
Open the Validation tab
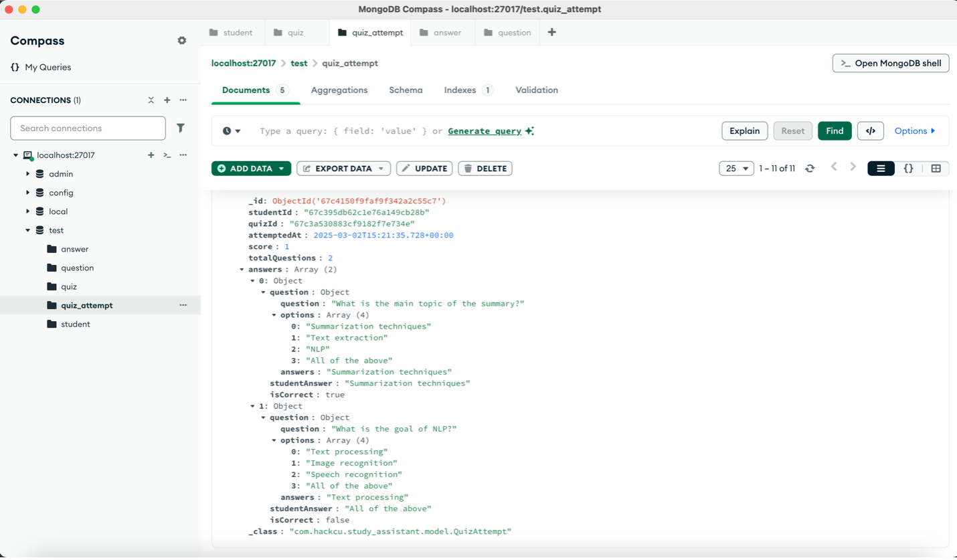tap(537, 90)
